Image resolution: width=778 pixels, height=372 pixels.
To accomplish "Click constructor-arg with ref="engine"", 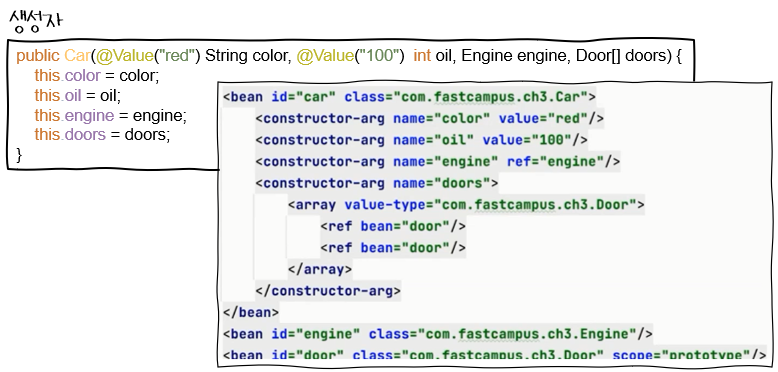I will 438,162.
